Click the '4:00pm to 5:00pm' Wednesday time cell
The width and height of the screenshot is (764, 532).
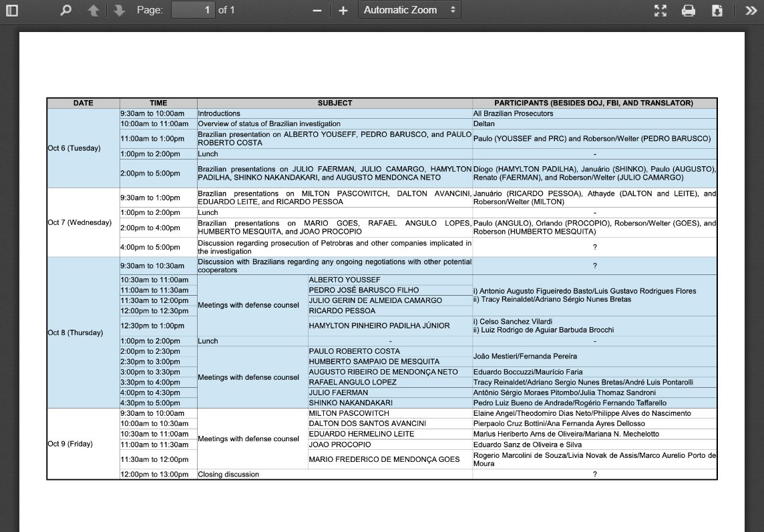(158, 247)
